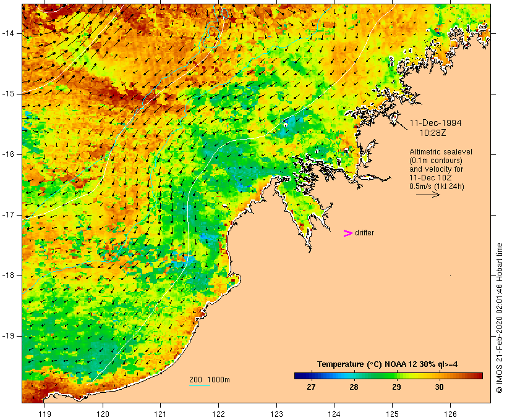507x420 pixels.
Task: Click latitude axis label '-15'
Action: click(x=8, y=94)
